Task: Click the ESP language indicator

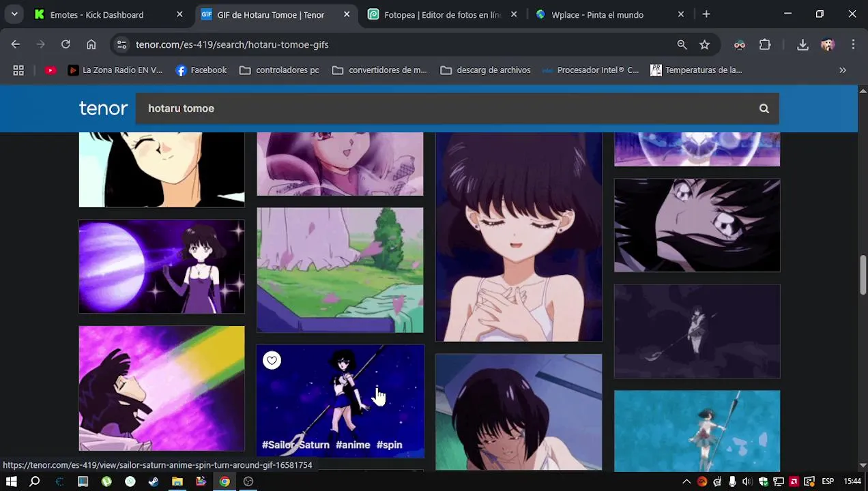Action: (x=828, y=481)
